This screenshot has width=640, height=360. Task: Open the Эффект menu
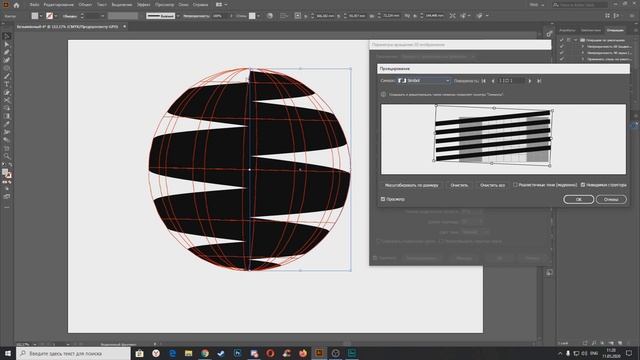(x=143, y=4)
